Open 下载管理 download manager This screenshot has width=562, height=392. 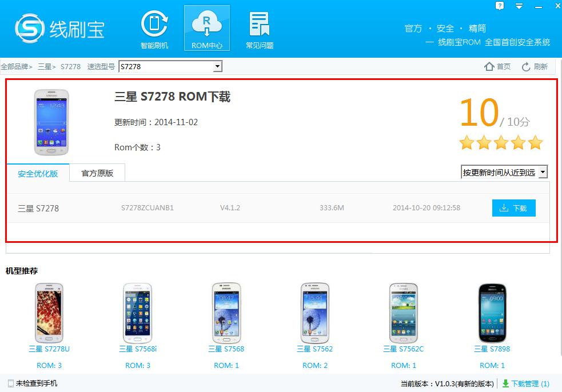[525, 383]
